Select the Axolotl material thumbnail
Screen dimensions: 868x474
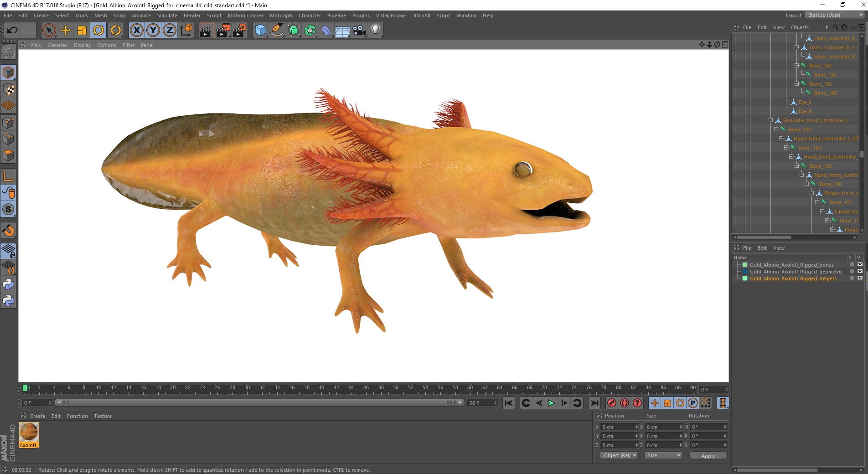[x=29, y=435]
